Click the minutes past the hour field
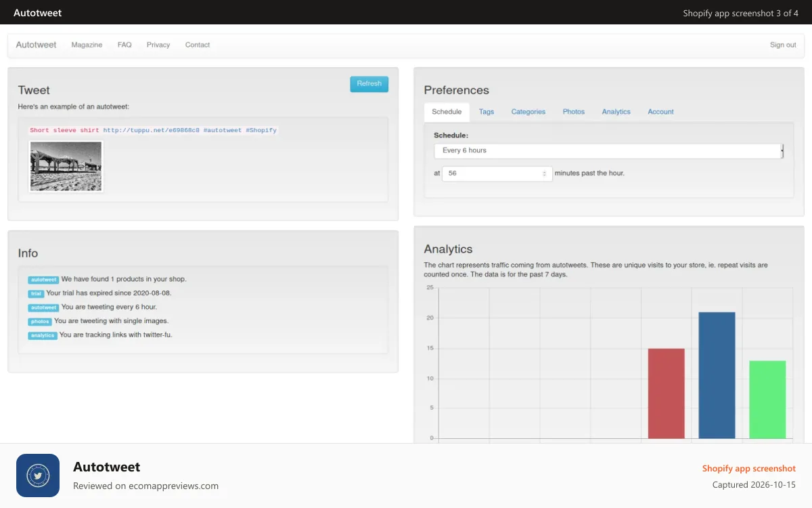812x508 pixels. tap(497, 173)
